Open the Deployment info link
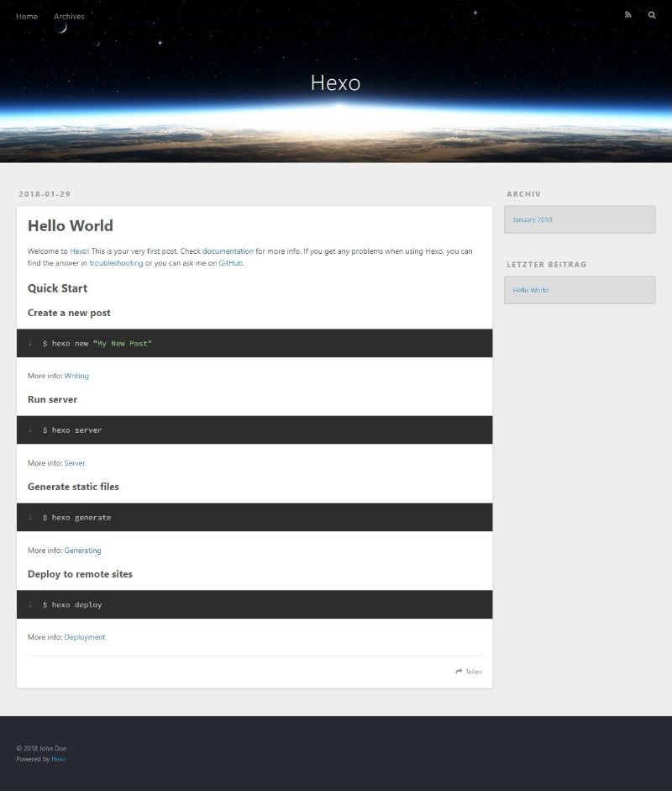Viewport: 672px width, 791px height. point(85,637)
